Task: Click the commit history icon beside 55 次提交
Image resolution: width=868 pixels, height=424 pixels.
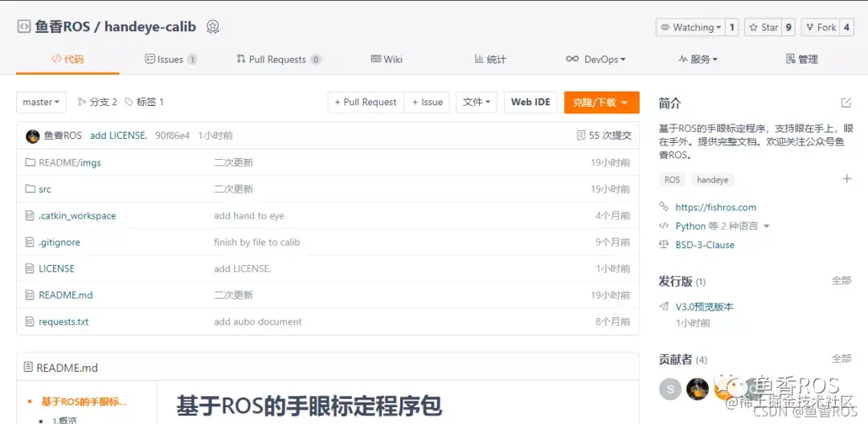Action: click(x=581, y=136)
